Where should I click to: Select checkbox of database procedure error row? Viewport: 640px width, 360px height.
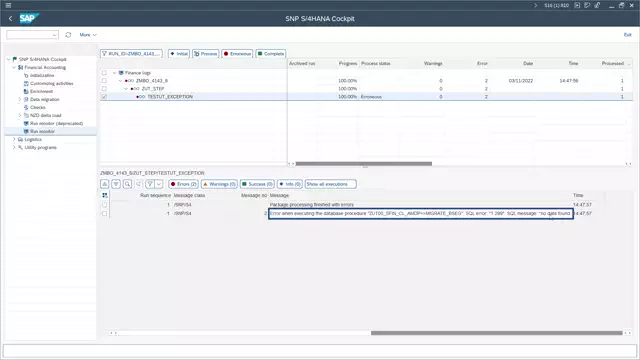104,213
